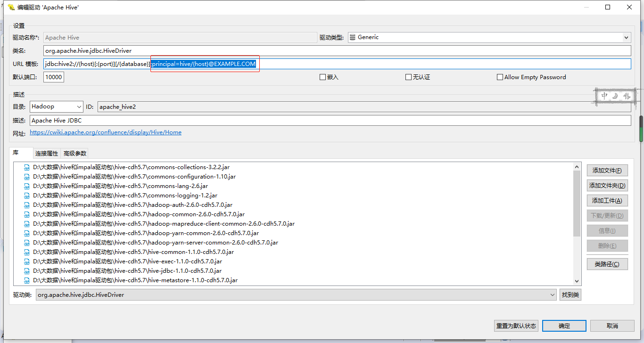
Task: Click jar icon of hive-common-1.1.0-cdh5.7.0.jar
Action: pos(27,252)
